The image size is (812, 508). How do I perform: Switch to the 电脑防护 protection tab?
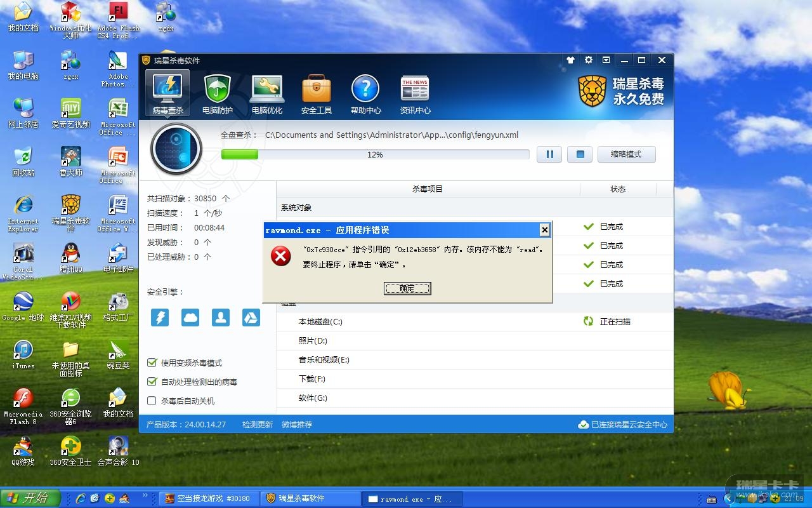tap(218, 93)
